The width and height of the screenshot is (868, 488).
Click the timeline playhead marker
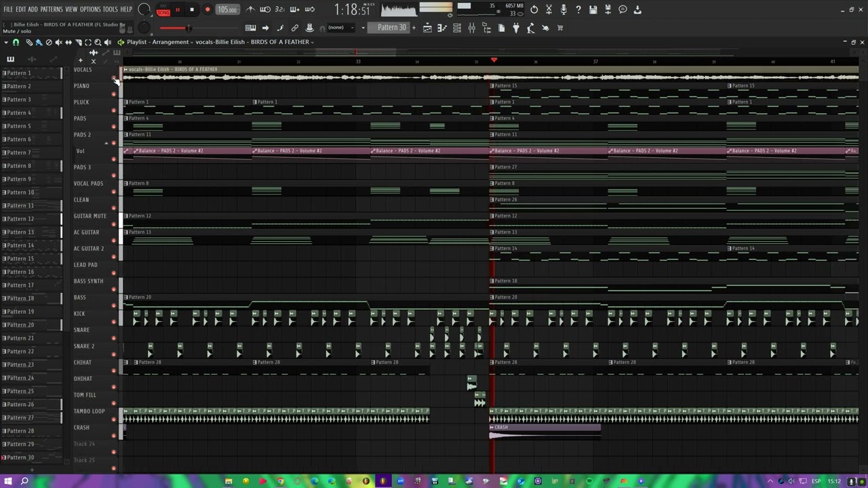point(494,61)
